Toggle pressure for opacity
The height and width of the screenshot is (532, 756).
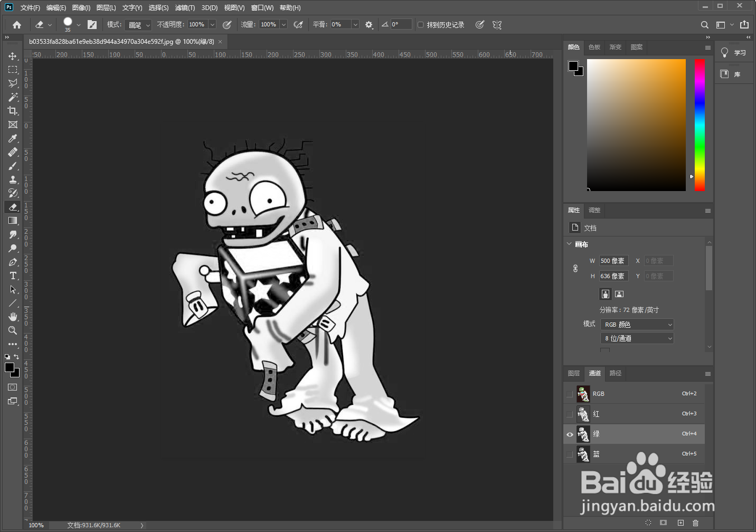(227, 25)
